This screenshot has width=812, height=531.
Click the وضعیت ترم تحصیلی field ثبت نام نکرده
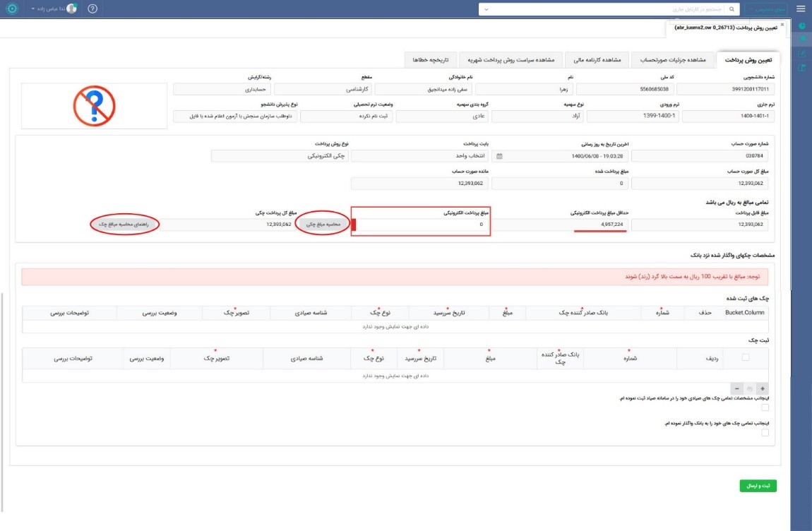(346, 116)
